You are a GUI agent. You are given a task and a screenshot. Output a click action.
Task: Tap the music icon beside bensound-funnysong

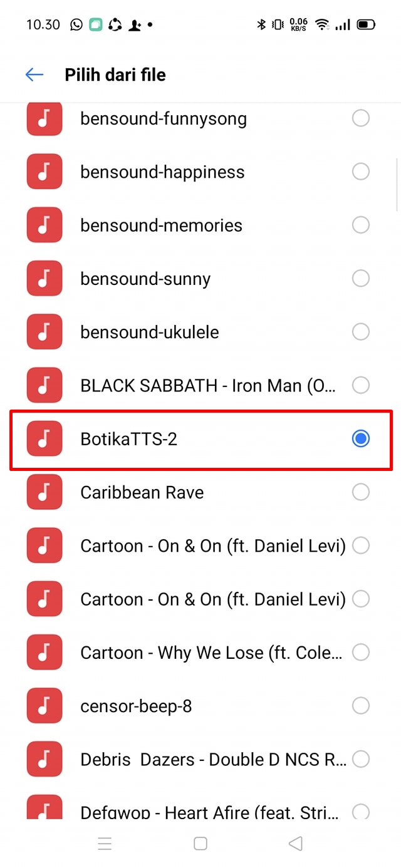point(44,118)
